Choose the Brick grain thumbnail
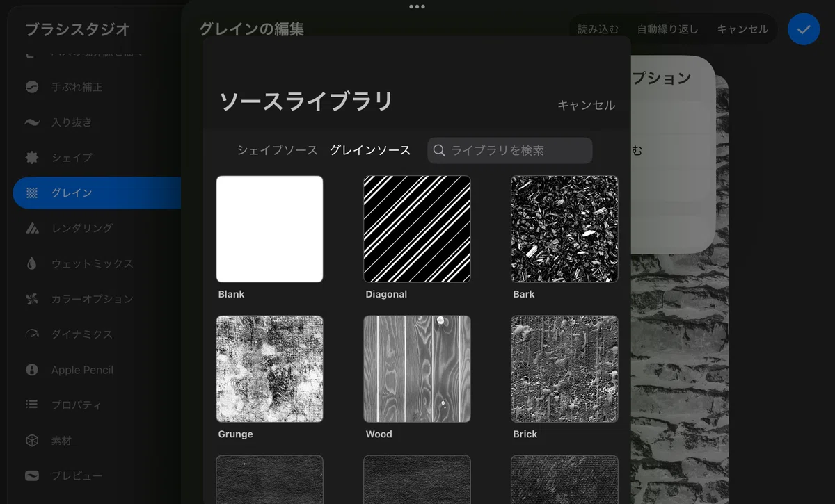The image size is (835, 504). (x=564, y=369)
